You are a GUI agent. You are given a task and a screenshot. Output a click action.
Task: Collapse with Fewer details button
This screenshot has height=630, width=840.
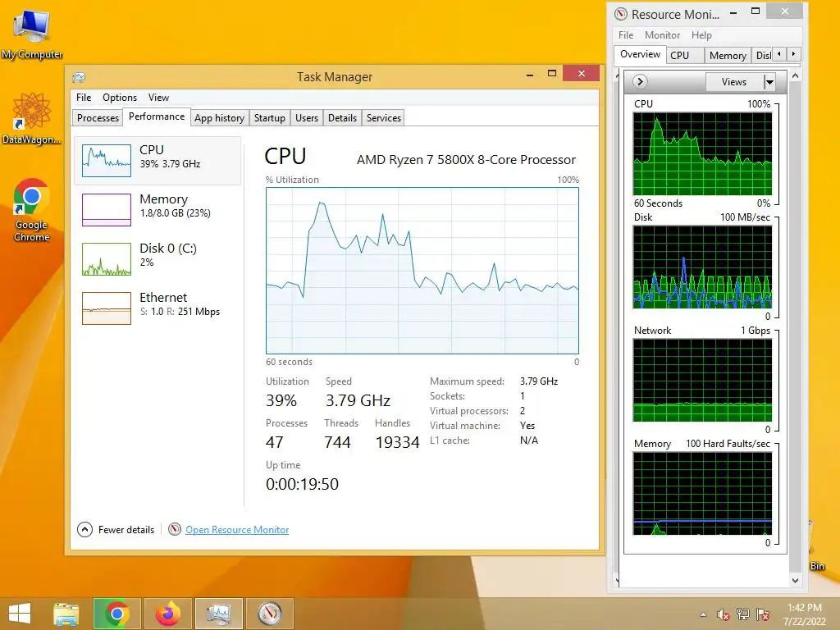click(x=116, y=530)
